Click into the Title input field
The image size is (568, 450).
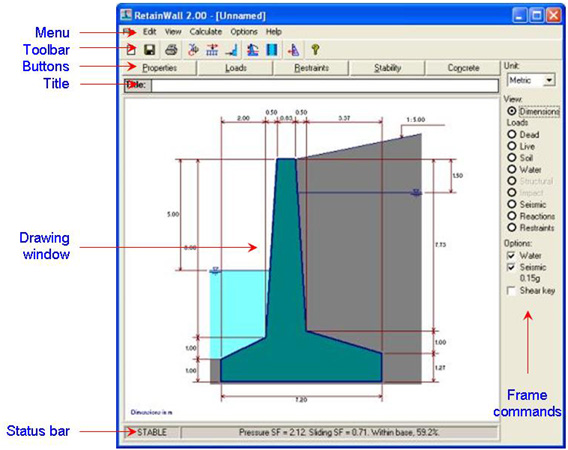(x=325, y=86)
